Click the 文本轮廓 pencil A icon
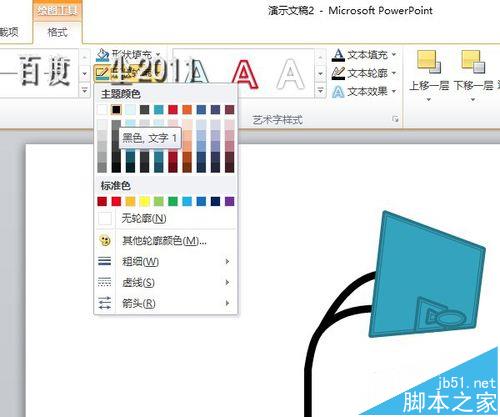 pyautogui.click(x=338, y=73)
